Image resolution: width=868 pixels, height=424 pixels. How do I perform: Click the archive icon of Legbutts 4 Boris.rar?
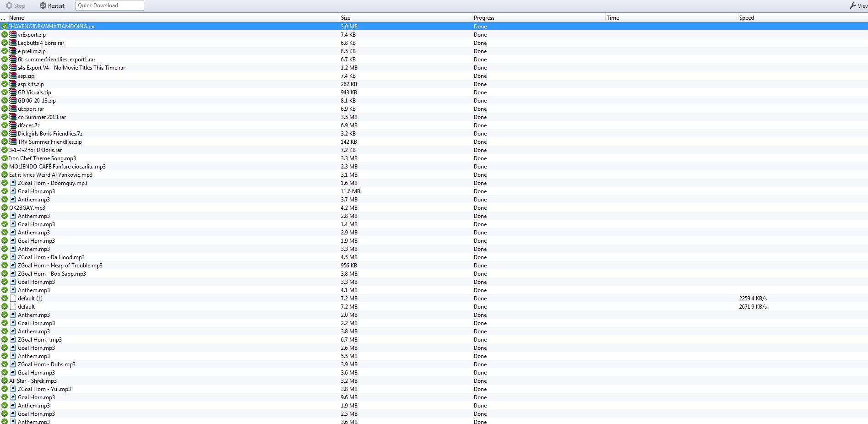click(13, 43)
